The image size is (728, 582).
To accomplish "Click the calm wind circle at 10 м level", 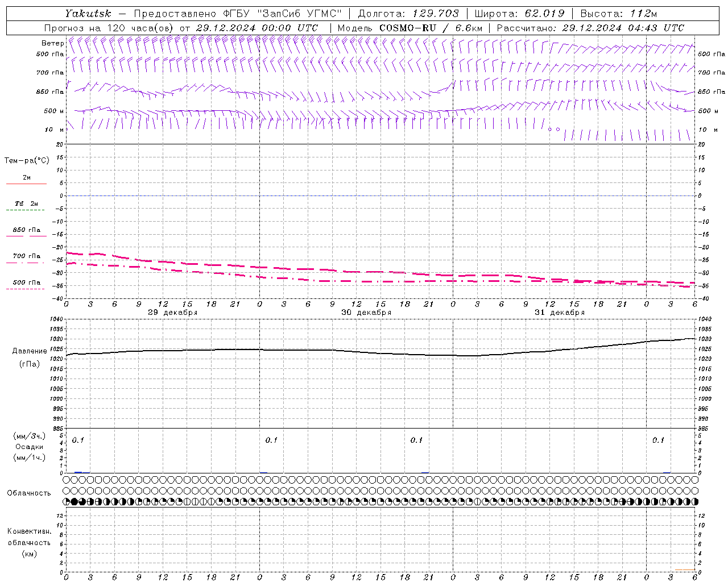I will [550, 130].
